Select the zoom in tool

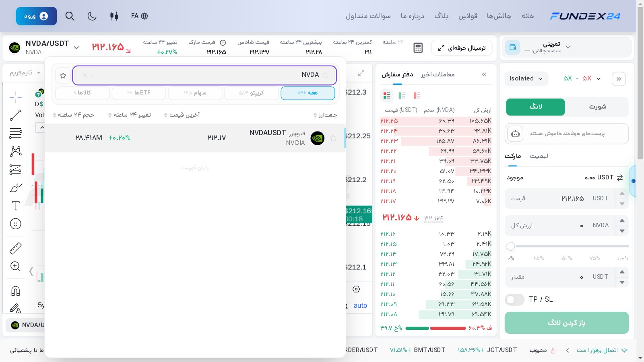16,266
